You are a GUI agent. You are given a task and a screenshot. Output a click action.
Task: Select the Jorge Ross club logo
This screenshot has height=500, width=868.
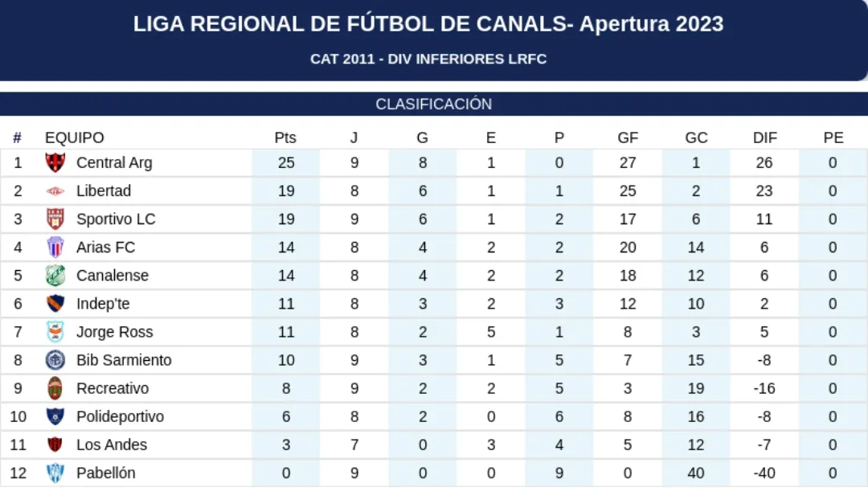click(55, 331)
